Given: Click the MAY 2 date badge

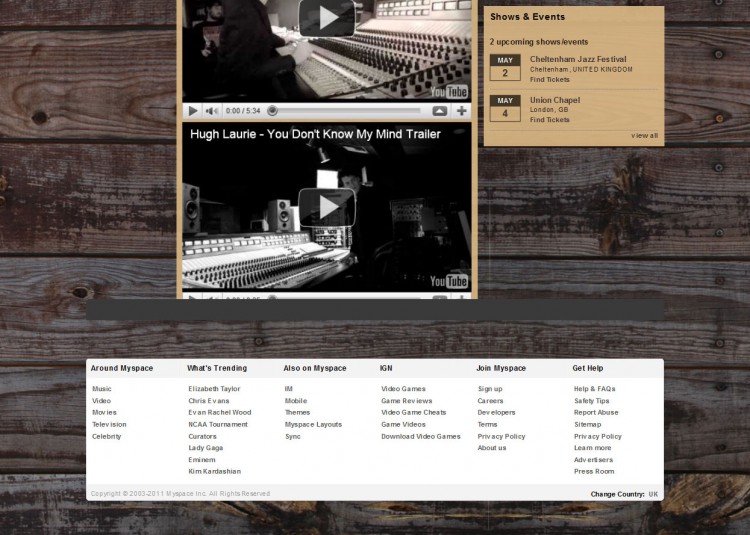Looking at the screenshot, I should coord(505,67).
